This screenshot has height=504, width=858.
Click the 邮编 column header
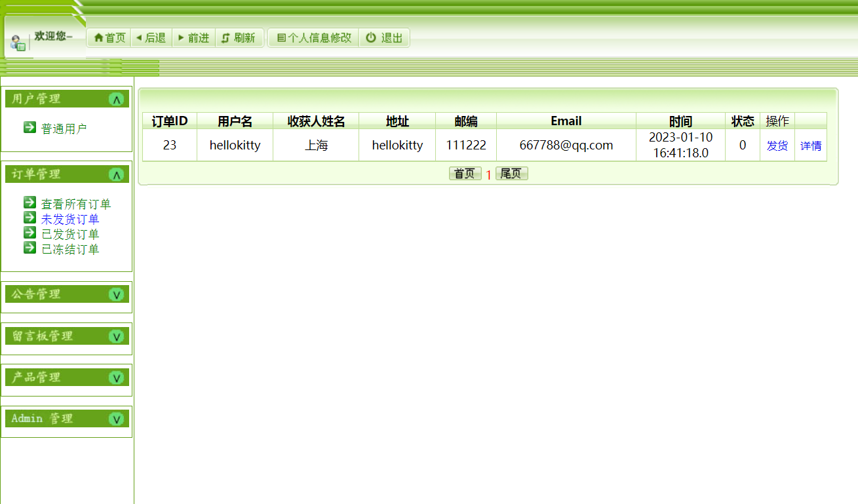(466, 121)
